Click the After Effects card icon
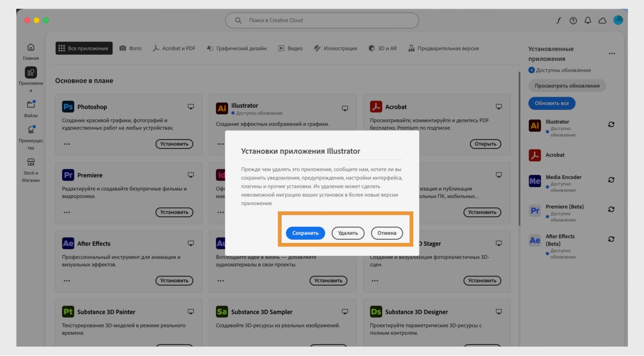The width and height of the screenshot is (644, 356). click(68, 243)
